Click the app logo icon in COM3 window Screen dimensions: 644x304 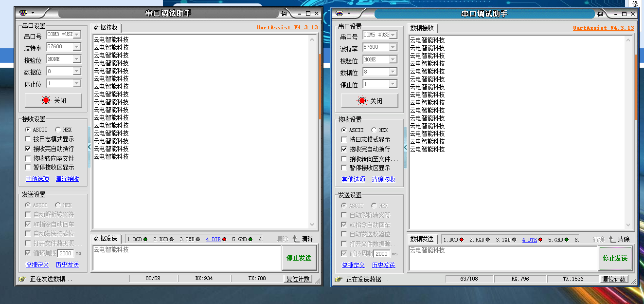coord(24,13)
